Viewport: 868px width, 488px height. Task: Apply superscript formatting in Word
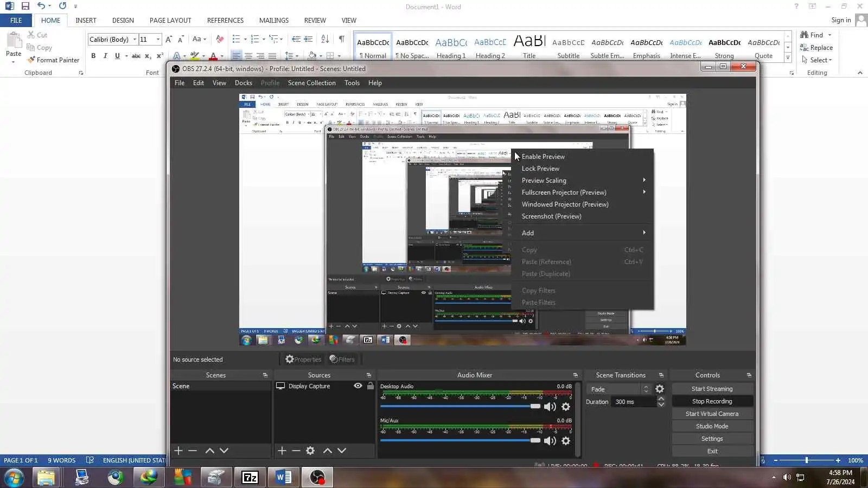(x=160, y=55)
